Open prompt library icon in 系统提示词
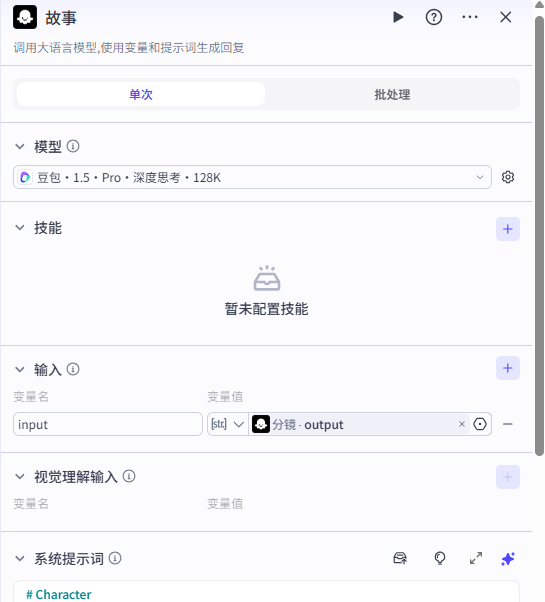 point(400,558)
